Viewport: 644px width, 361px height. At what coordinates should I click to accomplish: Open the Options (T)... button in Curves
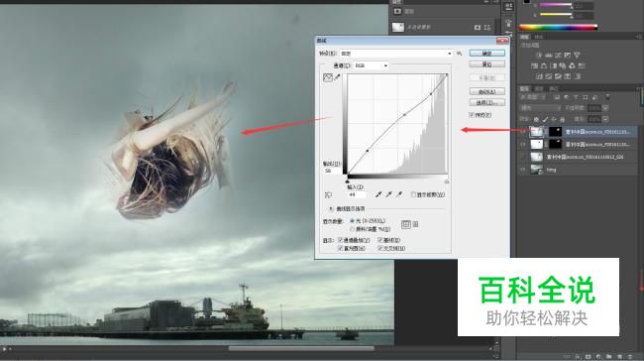(x=487, y=102)
